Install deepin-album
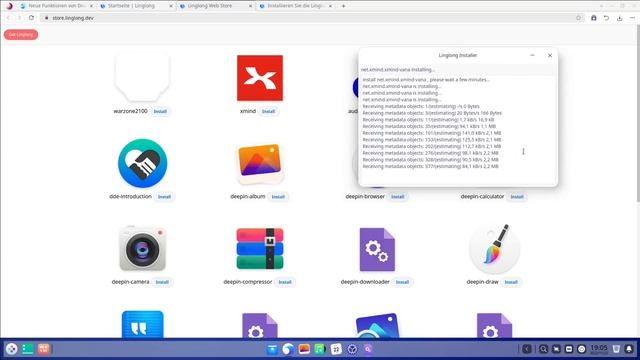The width and height of the screenshot is (640, 360). tap(278, 197)
